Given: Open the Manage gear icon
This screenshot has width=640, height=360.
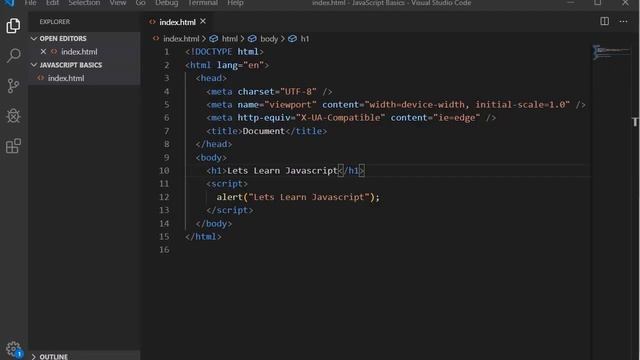Looking at the screenshot, I should (x=13, y=349).
